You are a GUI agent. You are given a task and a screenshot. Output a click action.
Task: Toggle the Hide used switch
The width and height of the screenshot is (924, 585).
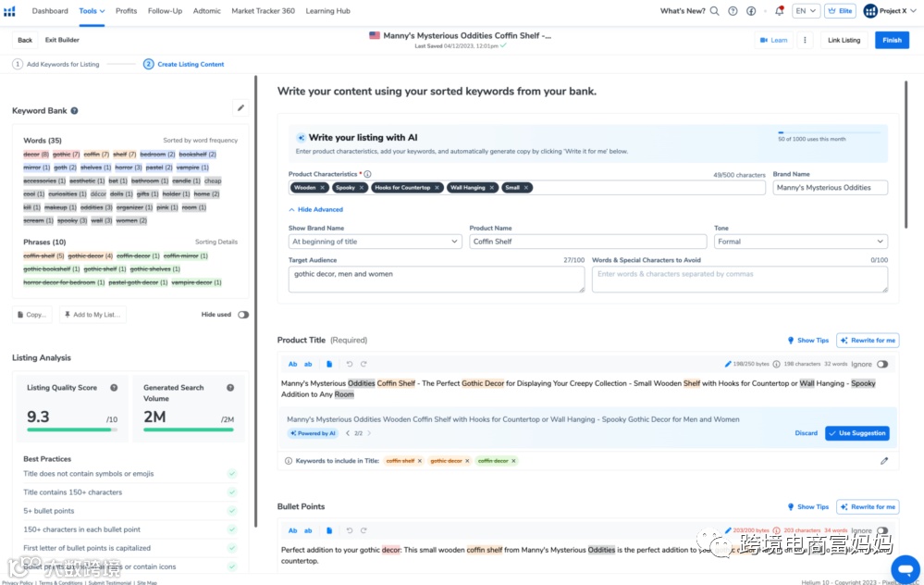pyautogui.click(x=243, y=315)
